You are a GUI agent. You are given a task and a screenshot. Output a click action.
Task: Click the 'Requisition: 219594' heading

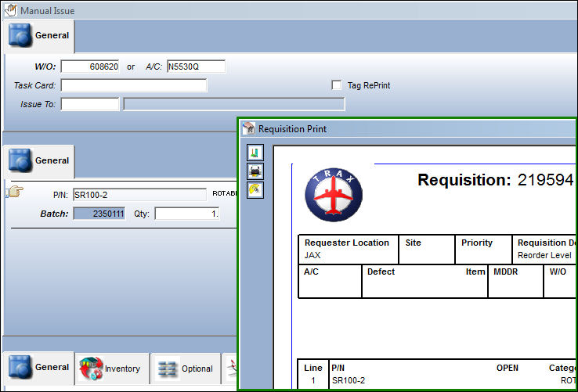coord(496,180)
